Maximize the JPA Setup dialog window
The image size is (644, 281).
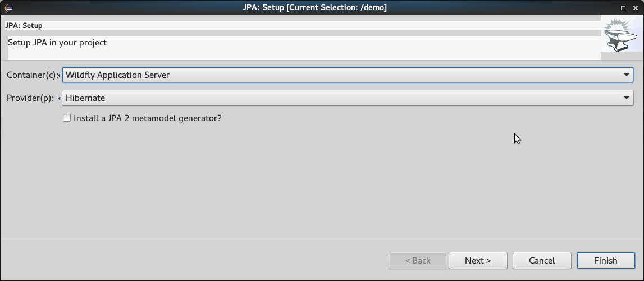click(x=623, y=8)
